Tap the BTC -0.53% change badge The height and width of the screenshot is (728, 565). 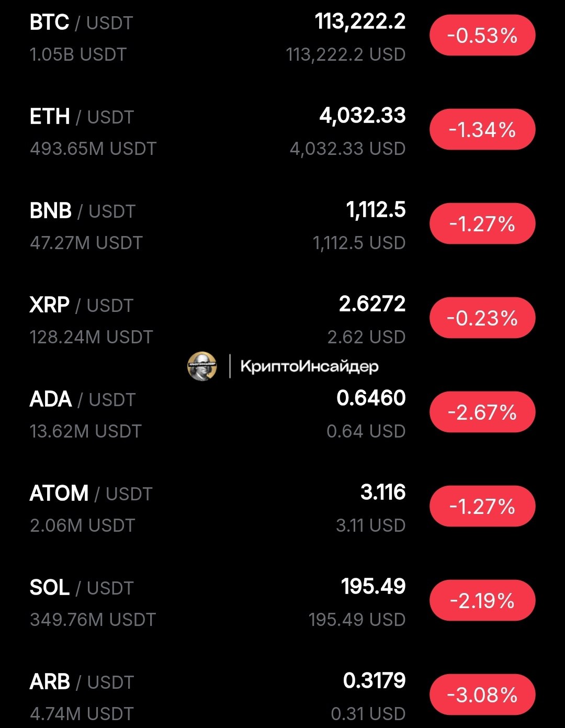click(482, 36)
